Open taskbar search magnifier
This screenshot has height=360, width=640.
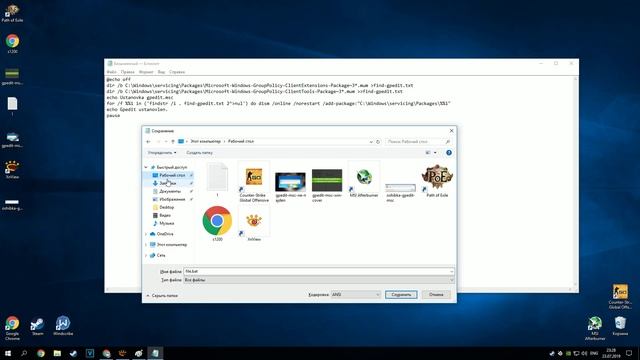[24, 353]
